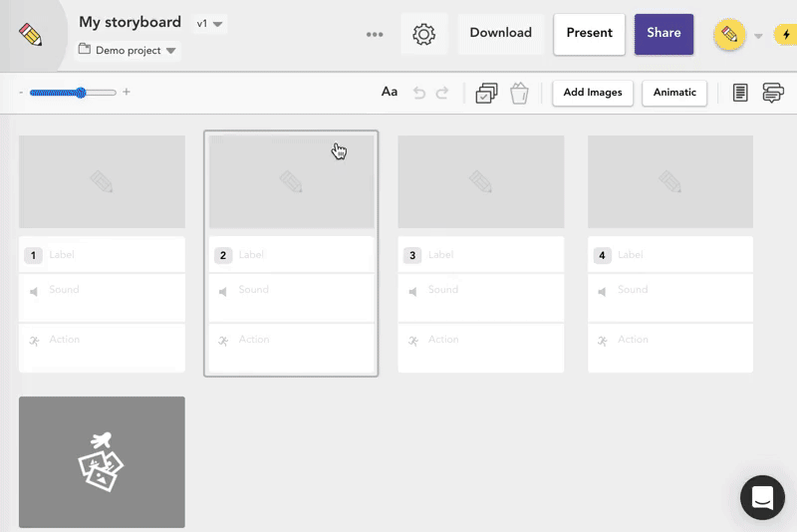Click the Aa text formatting icon
Viewport: 797px width, 532px height.
390,93
